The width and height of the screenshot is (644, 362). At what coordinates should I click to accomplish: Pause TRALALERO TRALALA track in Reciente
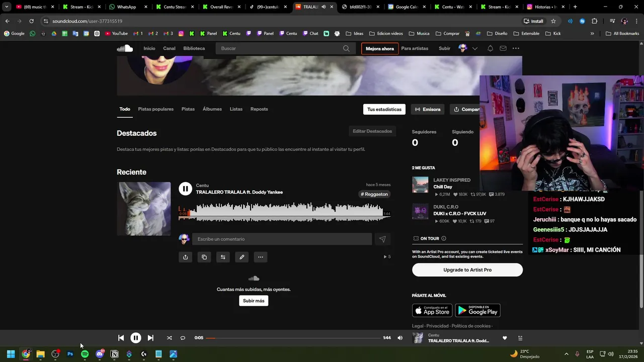pyautogui.click(x=185, y=189)
